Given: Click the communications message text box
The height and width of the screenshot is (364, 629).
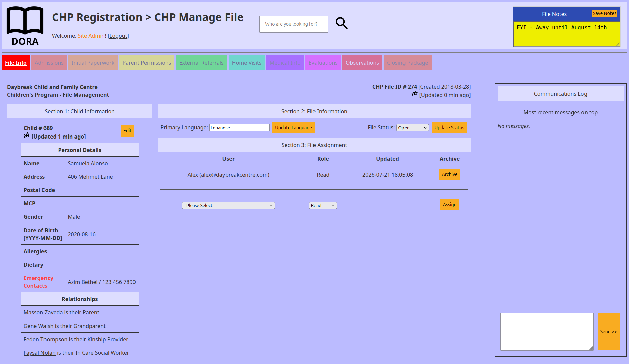Looking at the screenshot, I should (547, 332).
